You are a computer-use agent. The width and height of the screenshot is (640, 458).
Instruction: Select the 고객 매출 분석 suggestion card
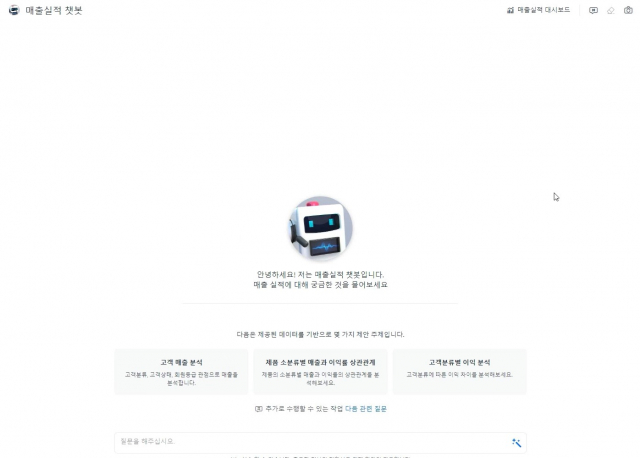(181, 372)
